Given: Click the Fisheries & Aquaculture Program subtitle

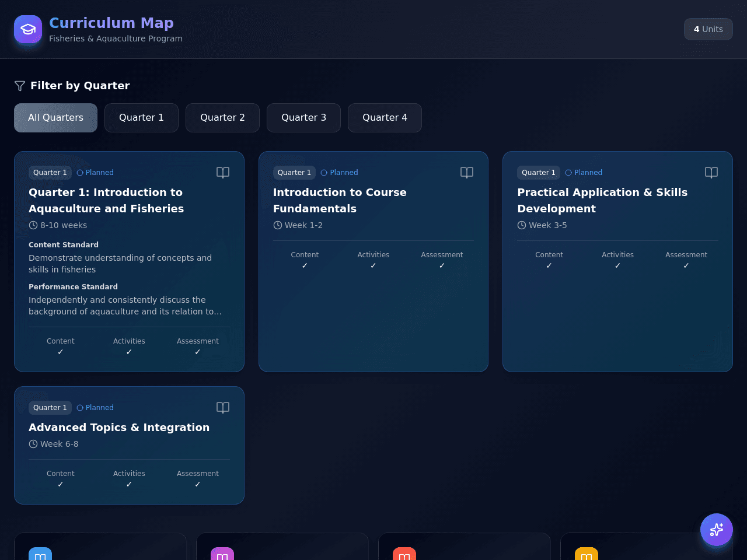Looking at the screenshot, I should (116, 38).
